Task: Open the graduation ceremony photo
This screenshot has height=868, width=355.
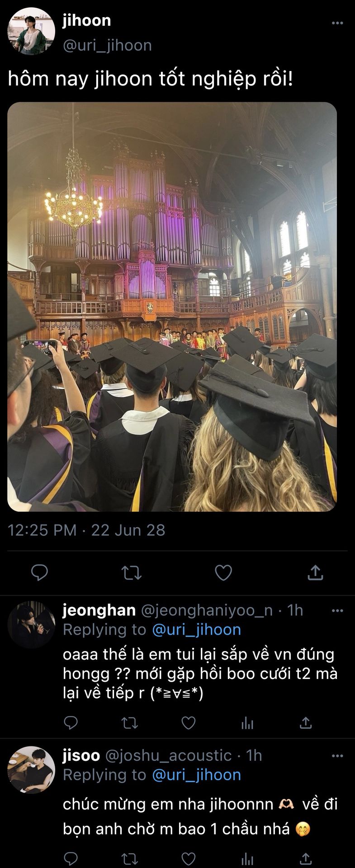Action: tap(172, 307)
